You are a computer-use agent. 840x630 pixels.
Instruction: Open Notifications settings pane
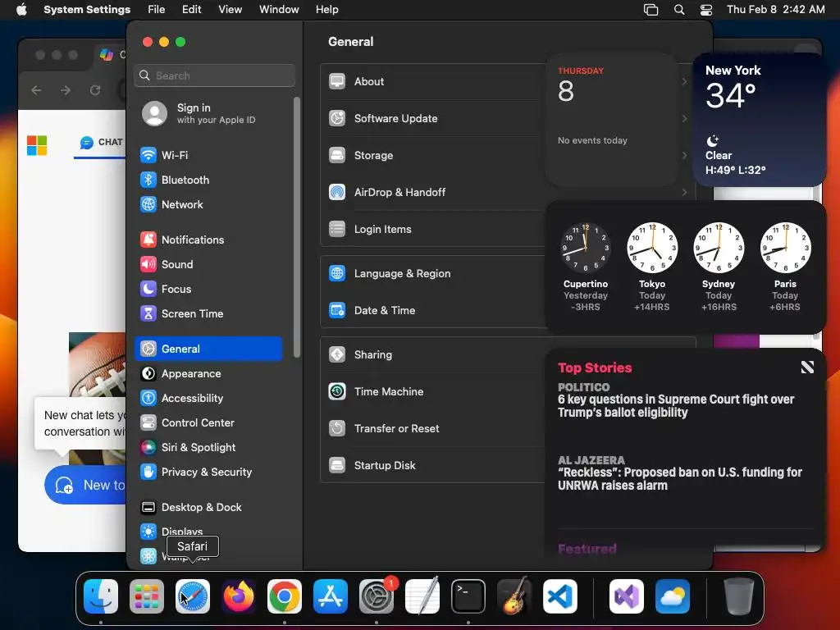pos(208,240)
